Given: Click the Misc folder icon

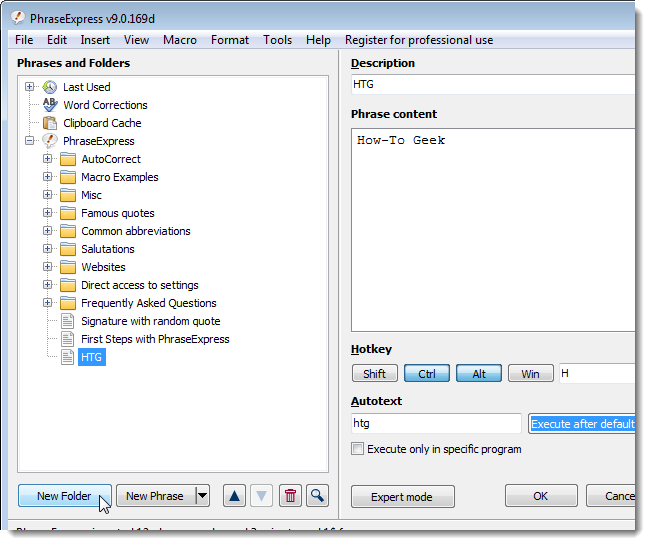Looking at the screenshot, I should pos(68,195).
